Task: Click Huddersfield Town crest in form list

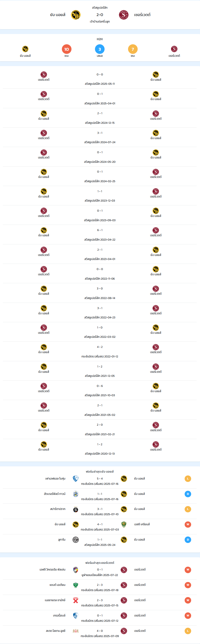Action: [76, 494]
